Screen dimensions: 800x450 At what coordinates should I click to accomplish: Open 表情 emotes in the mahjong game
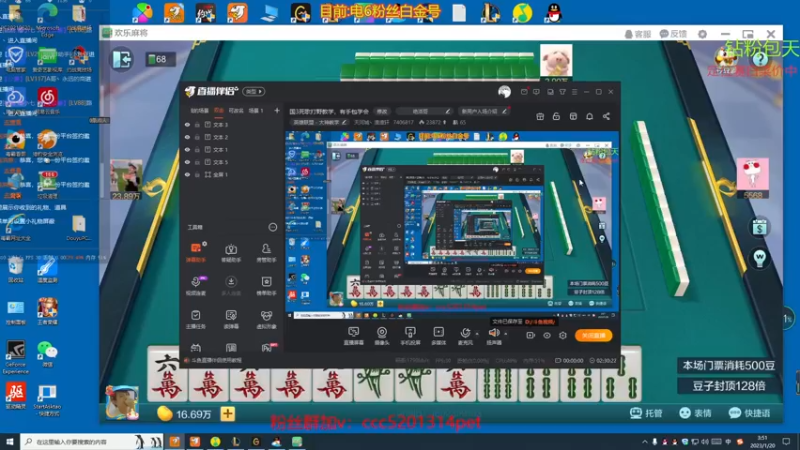coord(695,413)
